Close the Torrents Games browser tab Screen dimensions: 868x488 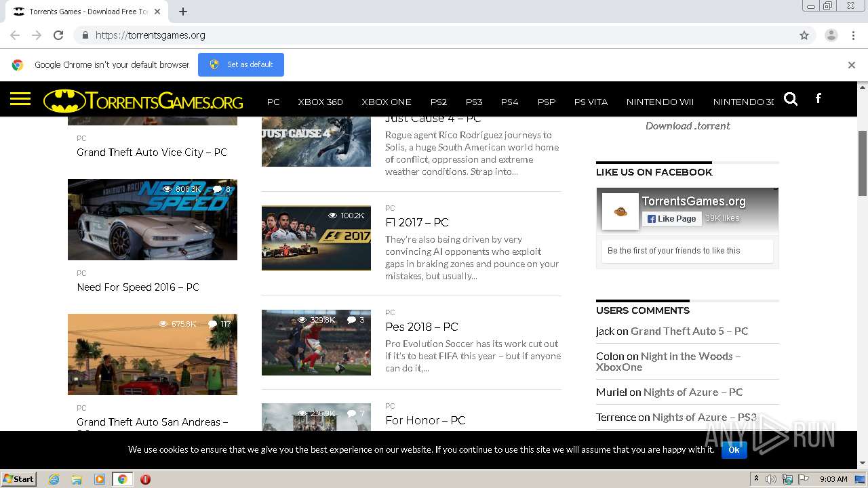pos(157,12)
